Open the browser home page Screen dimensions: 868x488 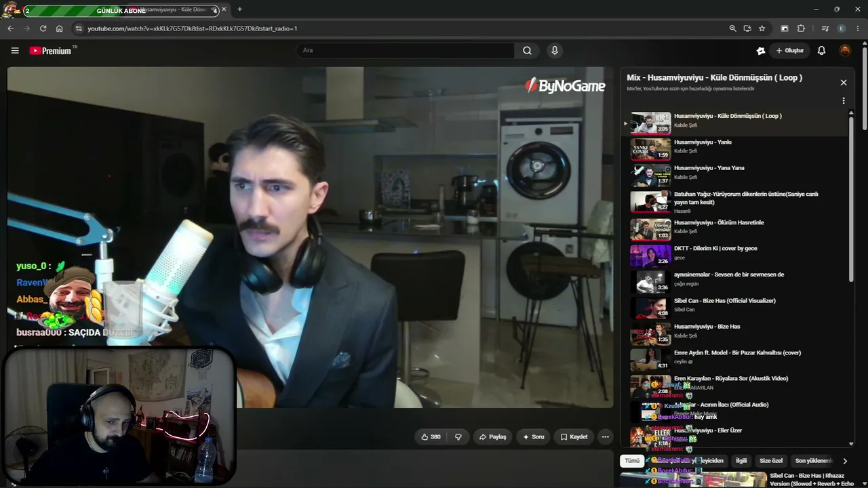tap(59, 28)
